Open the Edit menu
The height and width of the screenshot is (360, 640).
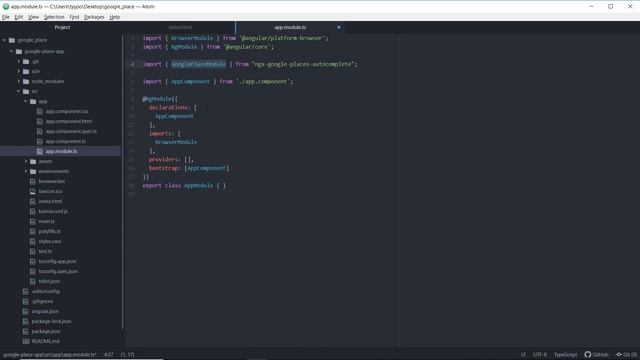19,17
